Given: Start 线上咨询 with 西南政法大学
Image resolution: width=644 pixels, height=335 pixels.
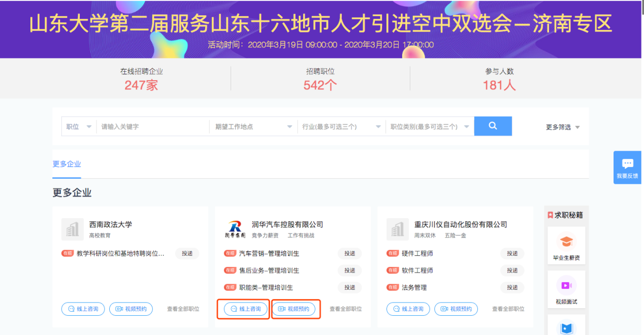Looking at the screenshot, I should (83, 309).
